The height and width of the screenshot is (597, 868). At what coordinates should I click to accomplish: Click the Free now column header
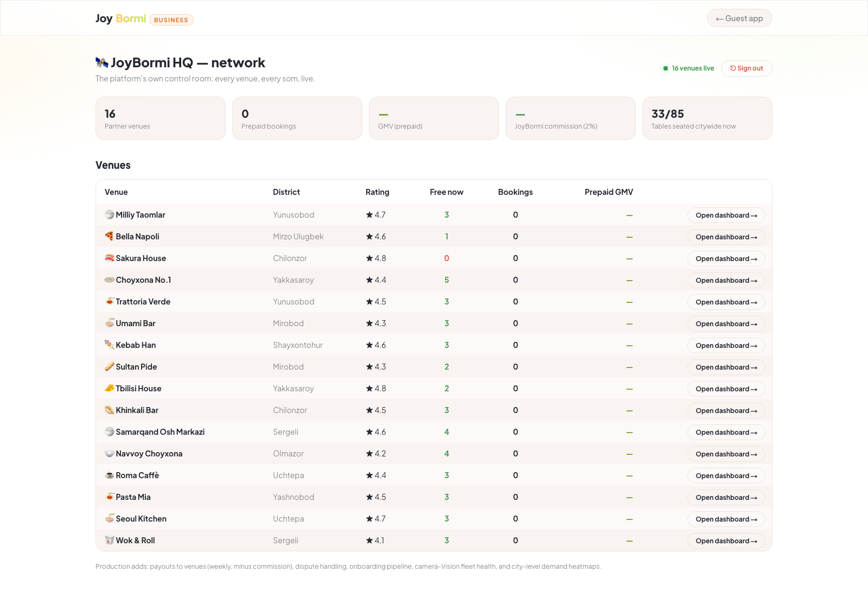(x=446, y=192)
